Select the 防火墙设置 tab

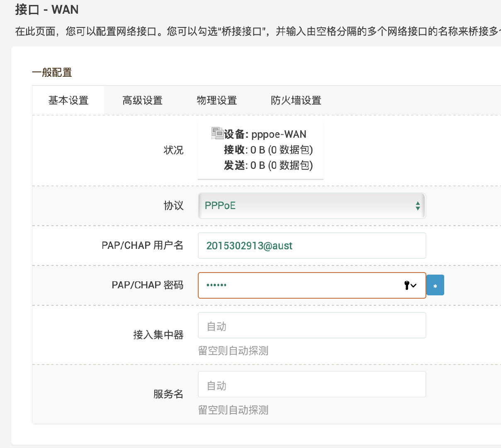click(296, 100)
